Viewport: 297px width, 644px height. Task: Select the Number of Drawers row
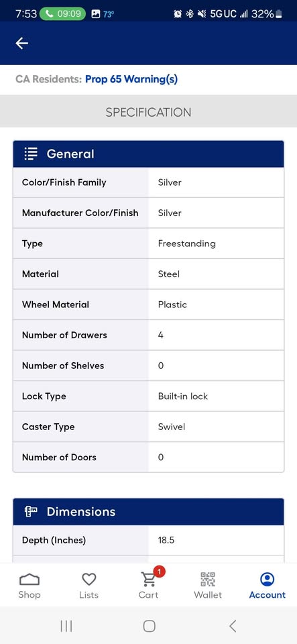pos(149,335)
